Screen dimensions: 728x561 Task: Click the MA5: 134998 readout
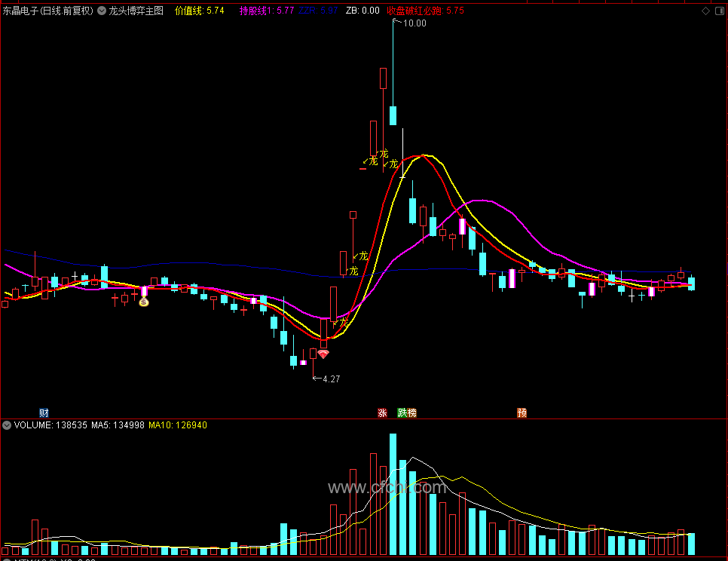pos(118,425)
